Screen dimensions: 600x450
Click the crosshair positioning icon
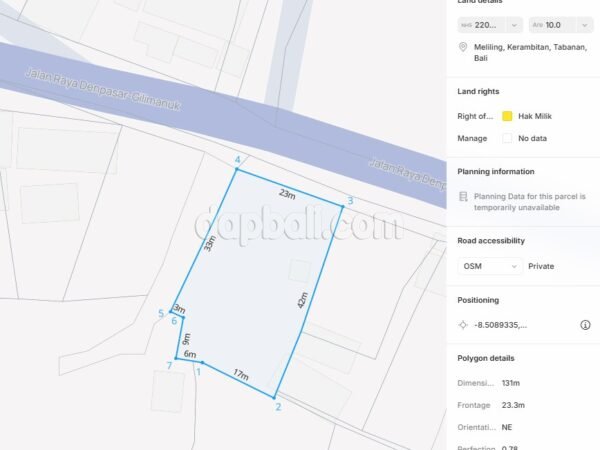point(463,325)
